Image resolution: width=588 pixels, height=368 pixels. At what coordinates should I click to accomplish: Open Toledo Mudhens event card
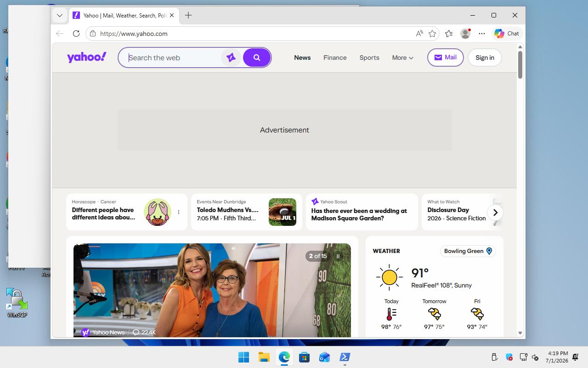(x=246, y=212)
